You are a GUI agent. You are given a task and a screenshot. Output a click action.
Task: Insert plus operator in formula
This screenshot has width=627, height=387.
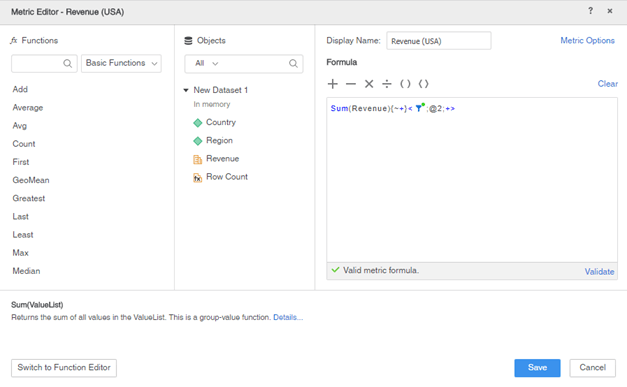click(333, 84)
